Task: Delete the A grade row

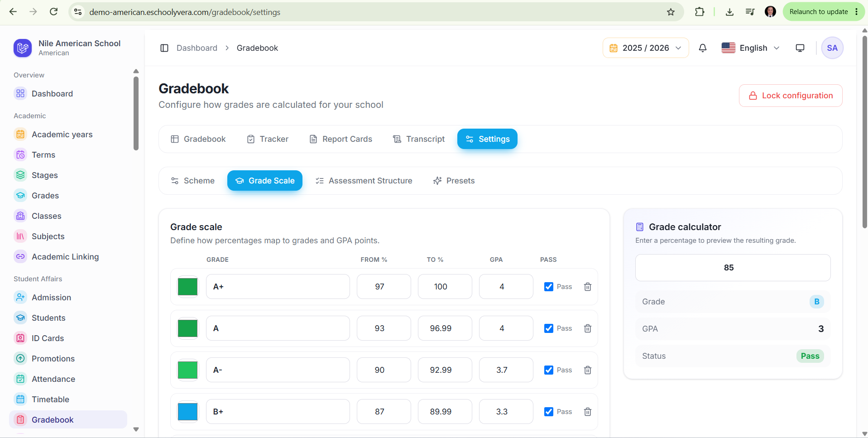Action: [x=588, y=328]
